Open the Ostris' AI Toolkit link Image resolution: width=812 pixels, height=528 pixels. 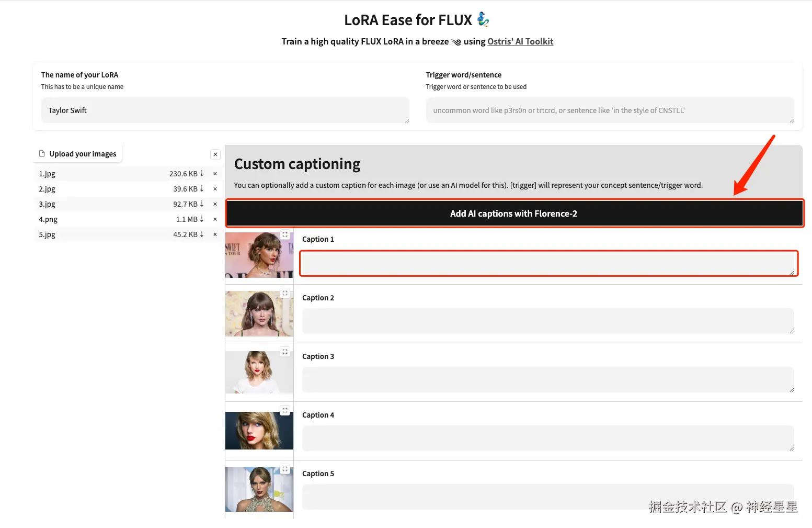coord(520,41)
